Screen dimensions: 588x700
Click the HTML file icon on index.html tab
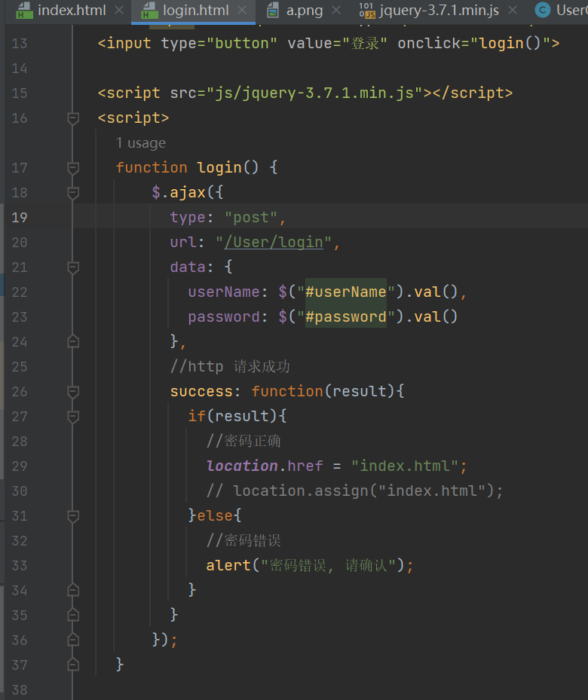click(24, 11)
